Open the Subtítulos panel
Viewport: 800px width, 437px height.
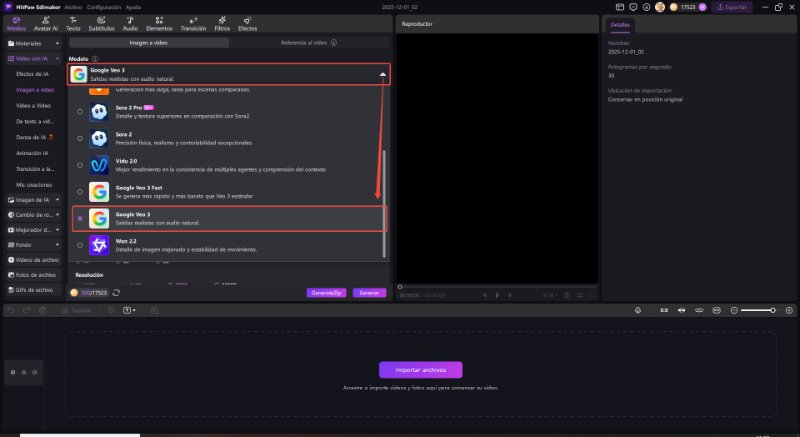pos(101,24)
